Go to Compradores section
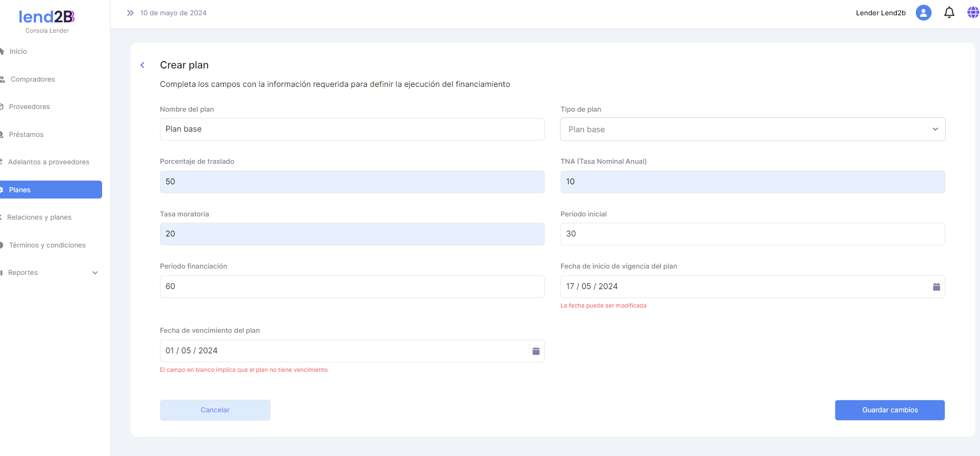 (33, 80)
